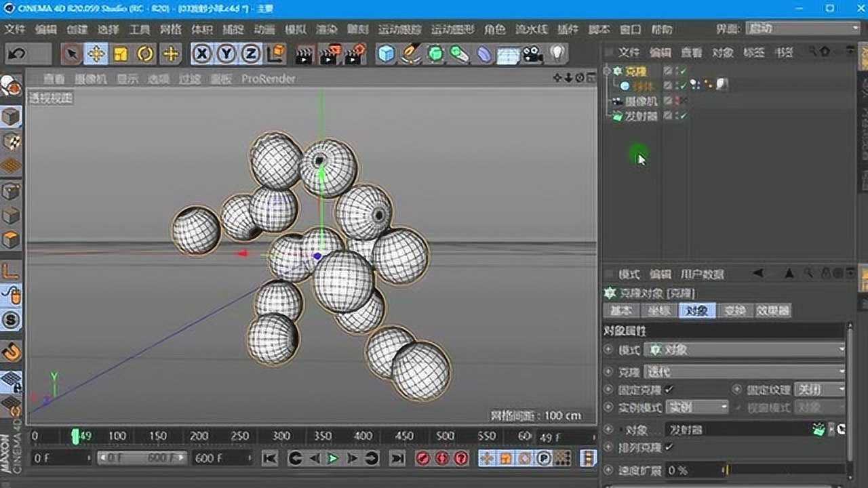Open the spline pen tool icon
The image size is (868, 488).
(410, 54)
